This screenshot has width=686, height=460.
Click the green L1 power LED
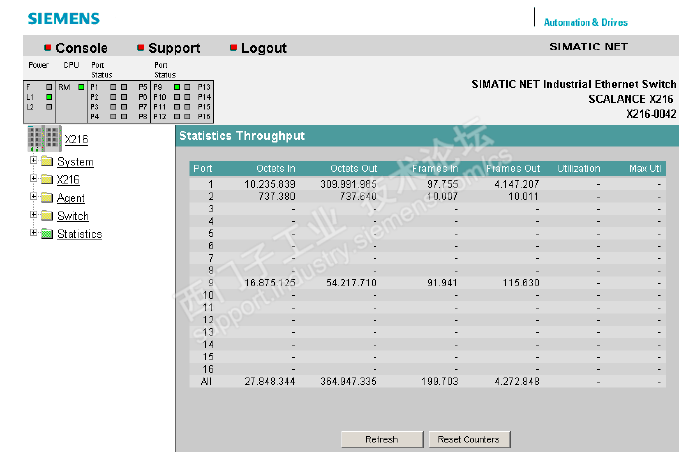[49, 97]
